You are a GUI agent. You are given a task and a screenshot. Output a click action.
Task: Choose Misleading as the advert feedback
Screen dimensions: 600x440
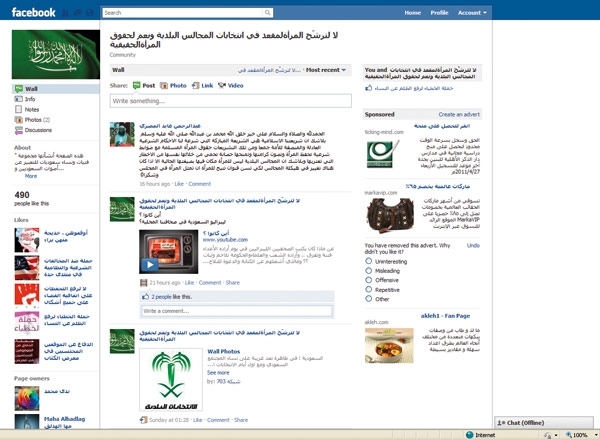click(369, 270)
